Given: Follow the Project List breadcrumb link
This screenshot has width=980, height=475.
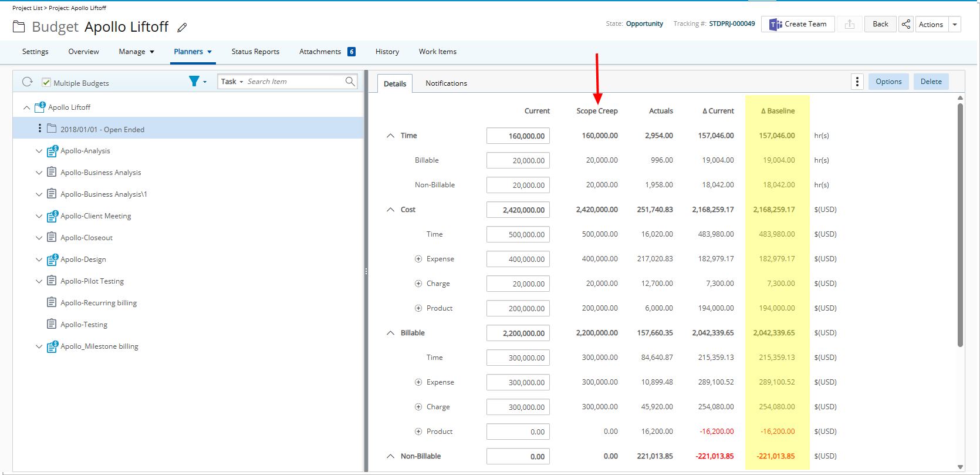Looking at the screenshot, I should pyautogui.click(x=28, y=8).
